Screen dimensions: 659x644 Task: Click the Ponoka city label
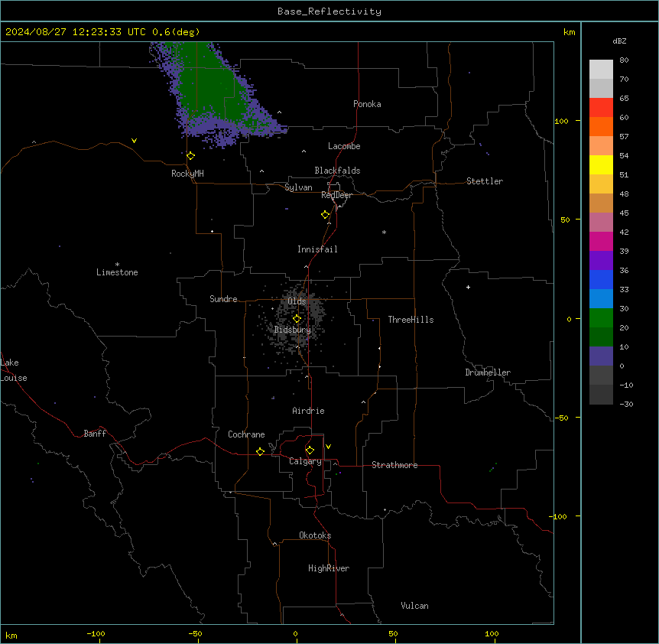click(x=367, y=104)
